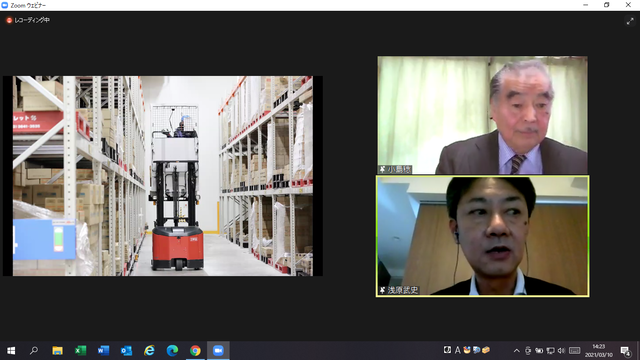Select 浅原武史's highlighted video tile
This screenshot has width=640, height=360.
[x=482, y=236]
